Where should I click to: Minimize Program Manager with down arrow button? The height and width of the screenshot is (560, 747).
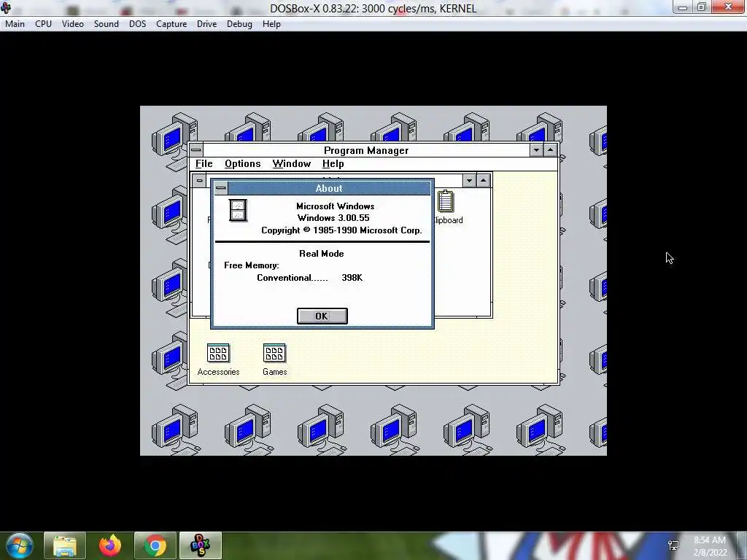[536, 150]
